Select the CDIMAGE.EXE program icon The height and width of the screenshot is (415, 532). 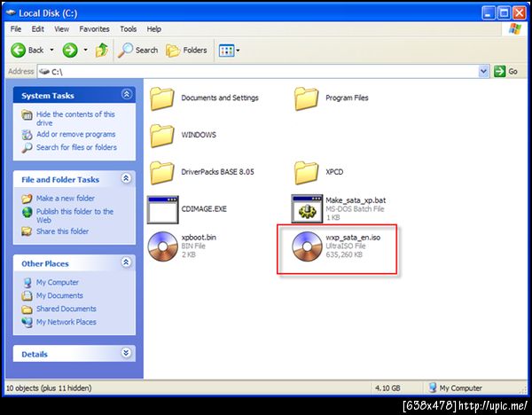162,209
